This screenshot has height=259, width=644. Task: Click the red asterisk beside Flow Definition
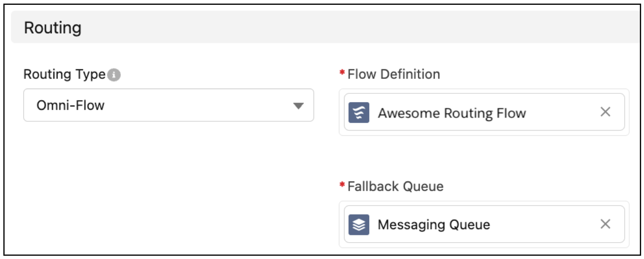(x=342, y=73)
